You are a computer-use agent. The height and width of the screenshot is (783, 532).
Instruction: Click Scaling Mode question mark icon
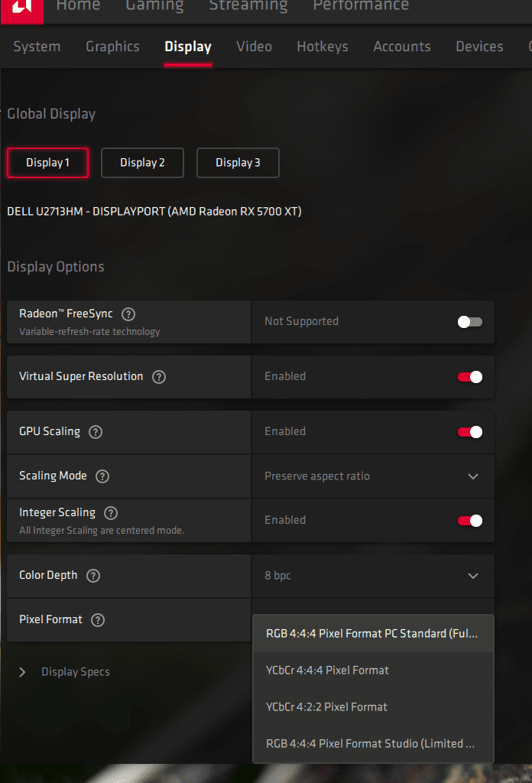(x=102, y=476)
